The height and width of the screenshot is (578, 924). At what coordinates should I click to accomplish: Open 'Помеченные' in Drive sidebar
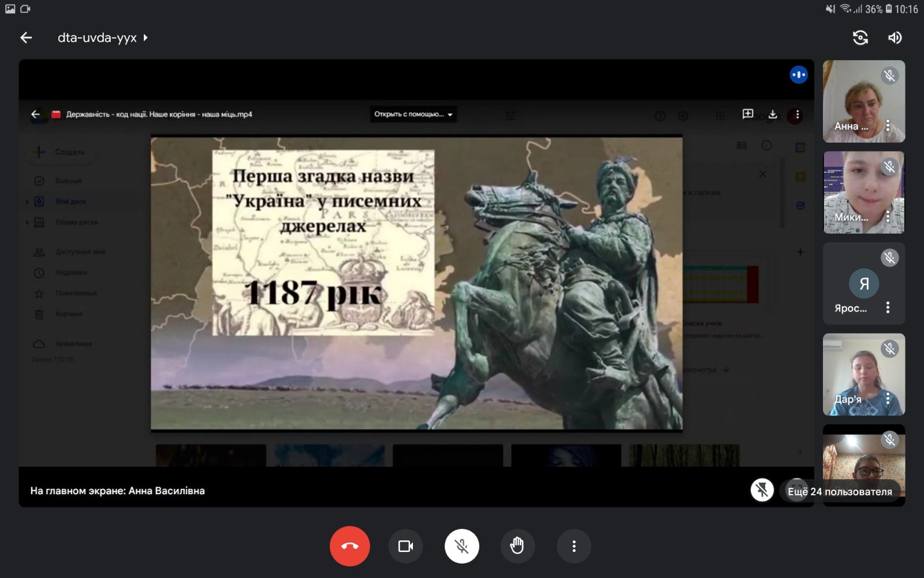coord(76,293)
